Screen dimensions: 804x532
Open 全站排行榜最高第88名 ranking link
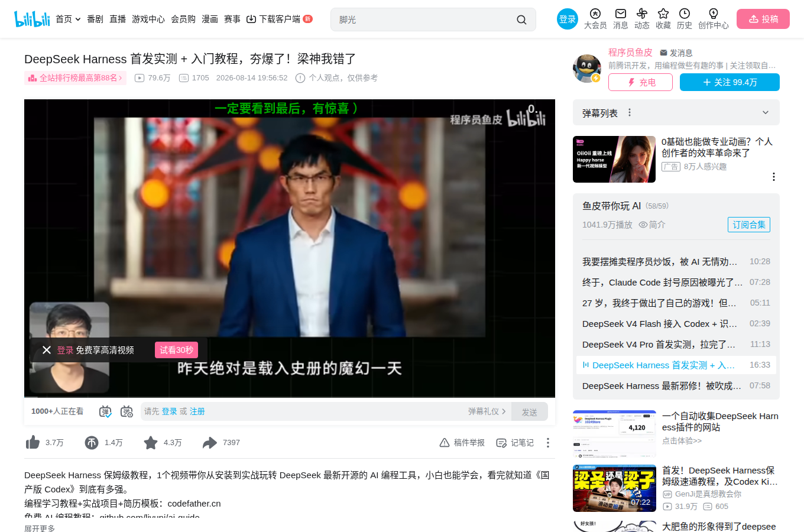76,78
